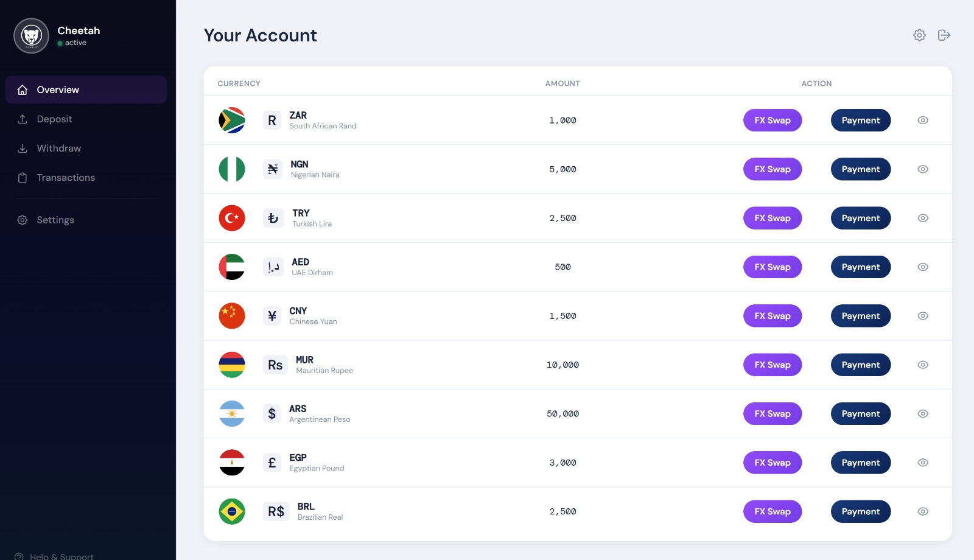
Task: Click Payment button for ARS
Action: [860, 414]
